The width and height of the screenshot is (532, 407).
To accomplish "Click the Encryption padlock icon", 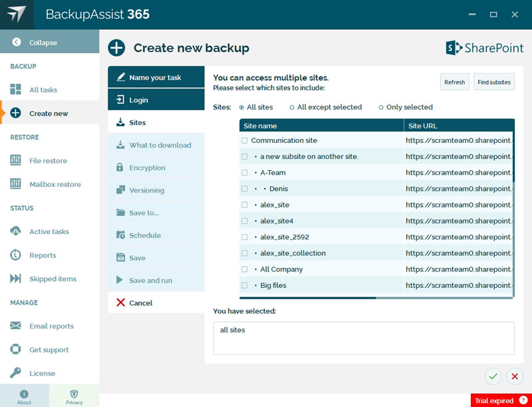I will pyautogui.click(x=120, y=167).
